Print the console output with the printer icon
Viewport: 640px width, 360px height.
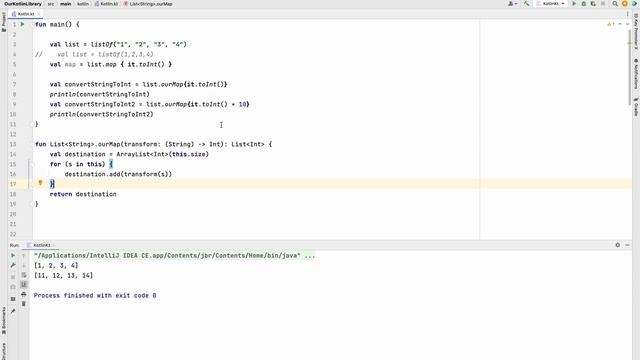[x=24, y=294]
